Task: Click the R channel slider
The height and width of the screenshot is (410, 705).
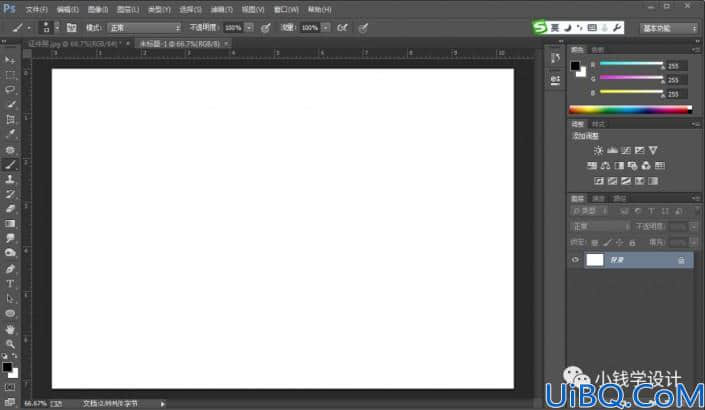Action: point(631,64)
